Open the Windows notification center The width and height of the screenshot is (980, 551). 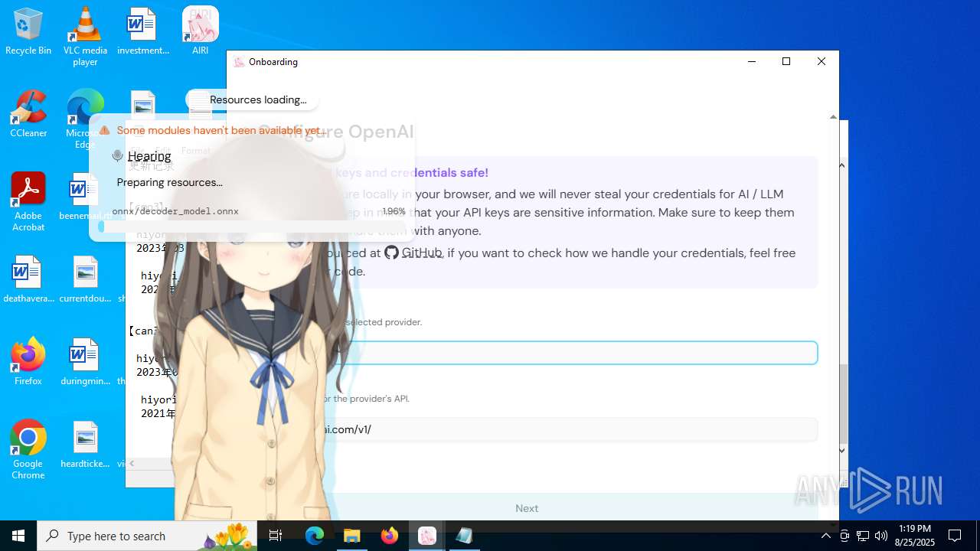point(955,536)
